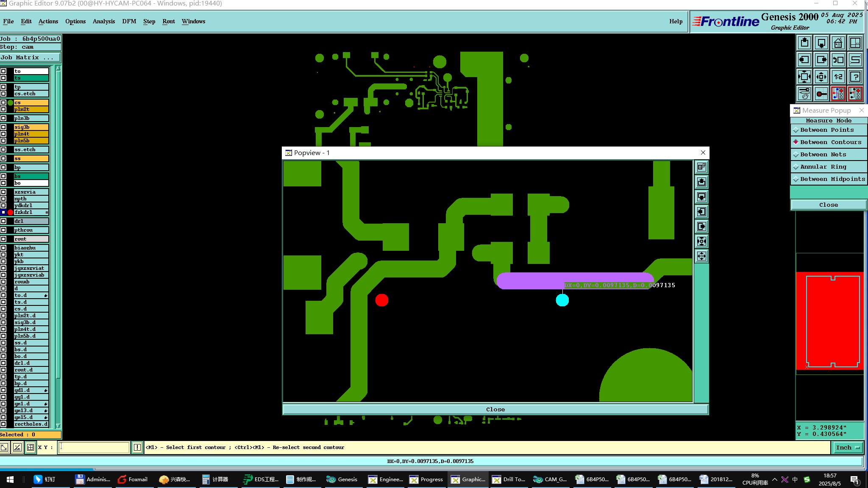
Task: Click the previous view (undo zoom) icon
Action: click(x=838, y=60)
